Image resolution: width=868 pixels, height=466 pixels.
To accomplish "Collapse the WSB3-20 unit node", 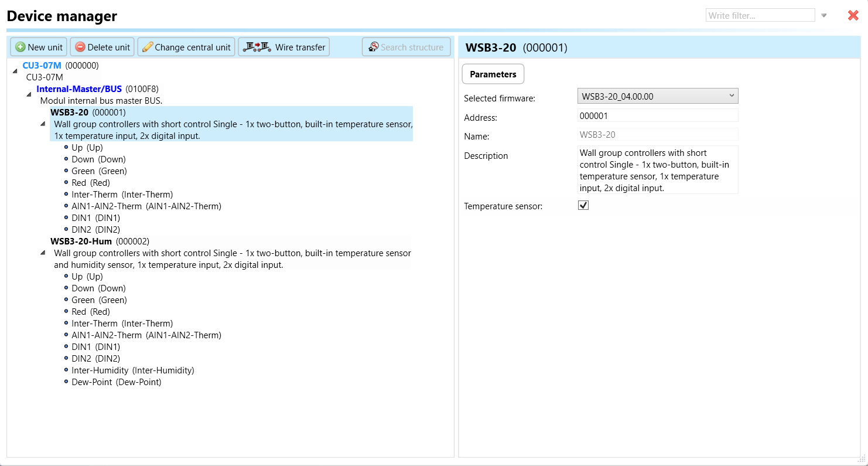I will pyautogui.click(x=43, y=124).
